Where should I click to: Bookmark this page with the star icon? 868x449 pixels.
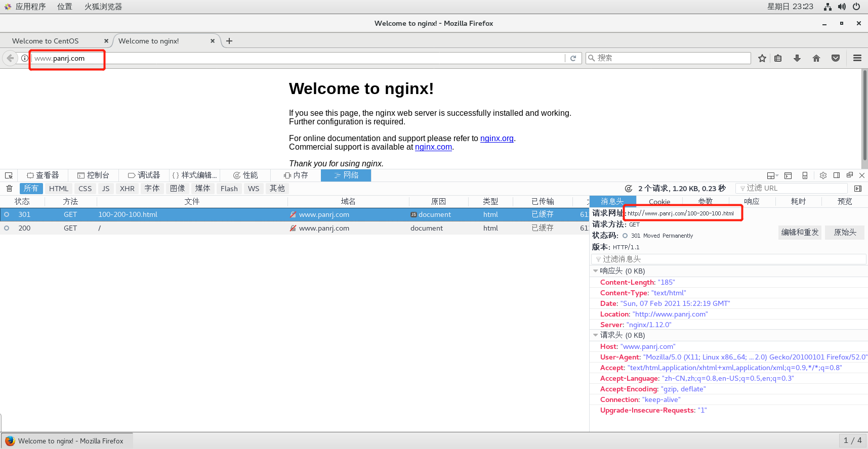[762, 58]
